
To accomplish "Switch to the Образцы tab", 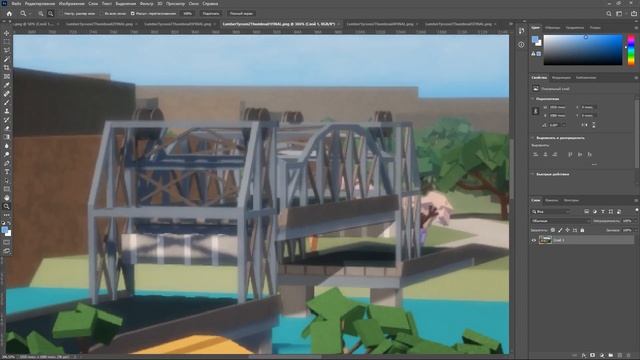I will [x=553, y=28].
